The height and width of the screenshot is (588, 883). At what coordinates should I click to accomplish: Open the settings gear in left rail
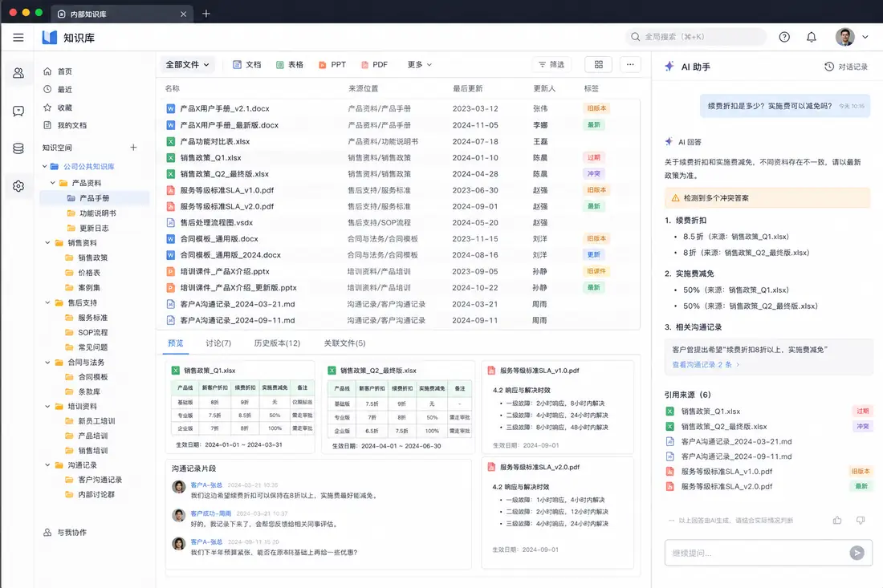tap(18, 185)
